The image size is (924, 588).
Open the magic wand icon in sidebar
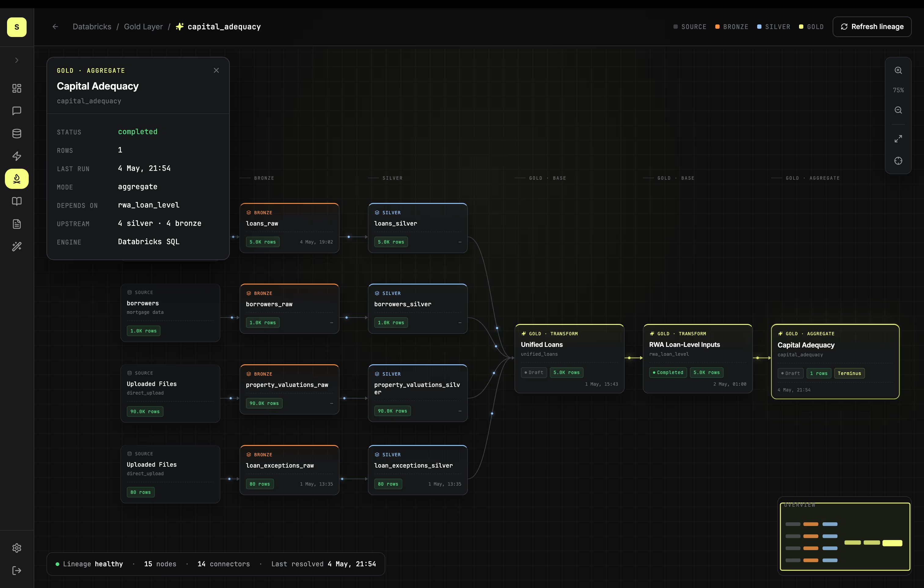[16, 246]
